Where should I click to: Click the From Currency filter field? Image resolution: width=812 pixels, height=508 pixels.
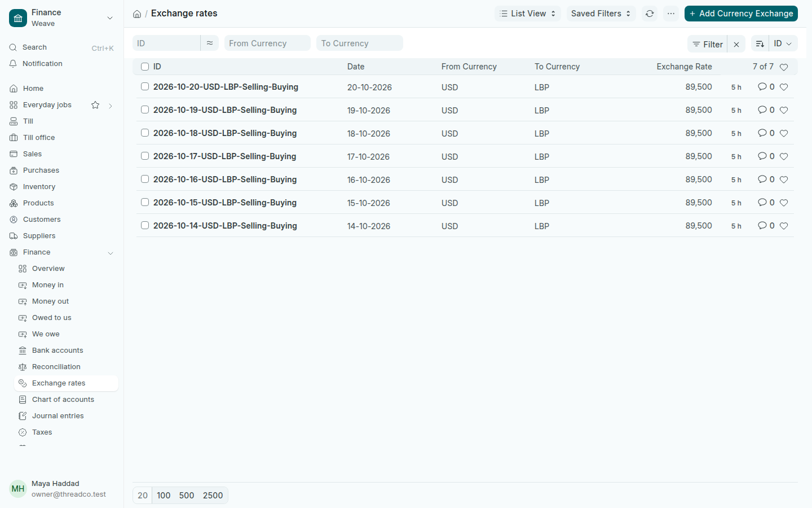(x=267, y=43)
